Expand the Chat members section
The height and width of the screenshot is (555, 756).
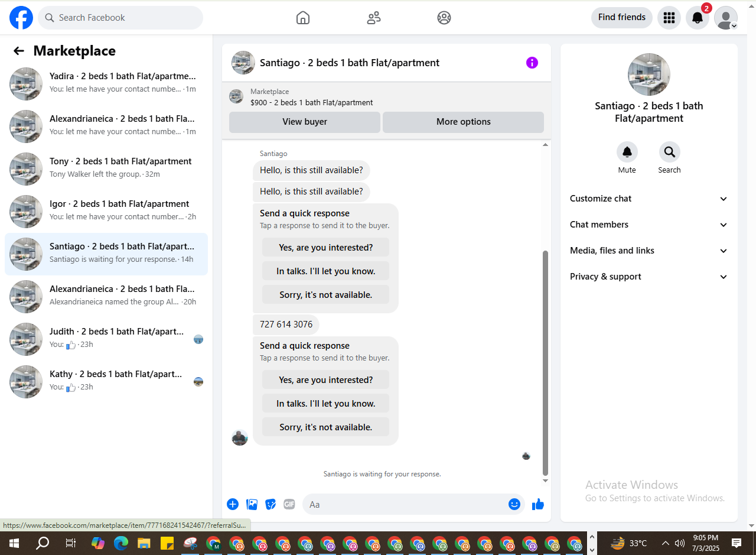(649, 225)
